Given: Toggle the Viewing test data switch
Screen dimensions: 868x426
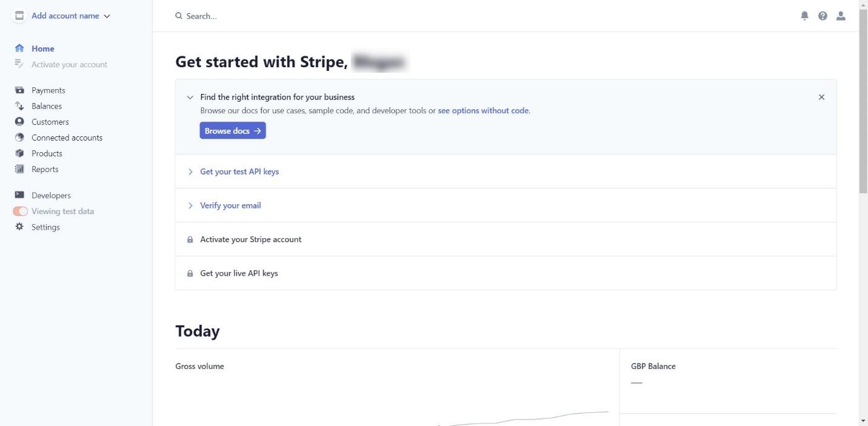Looking at the screenshot, I should 20,211.
